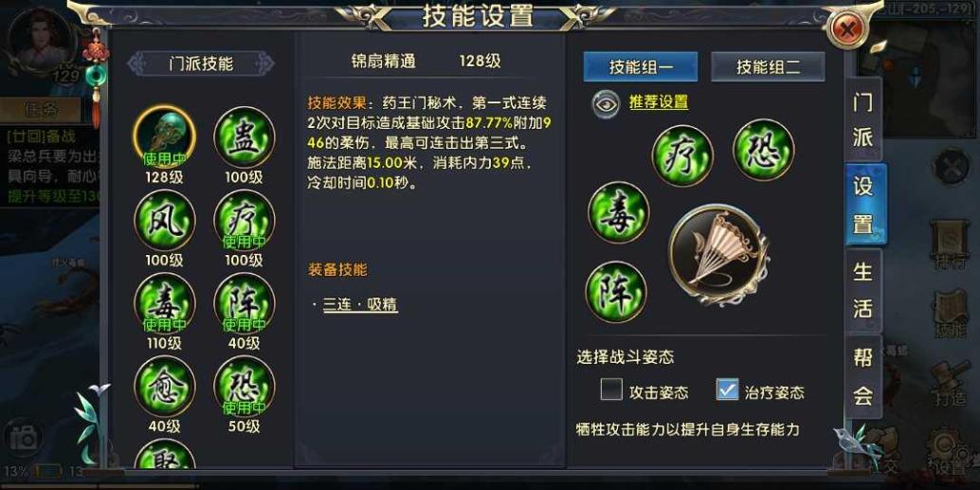Click the 恐 slot in skill wheel

(x=764, y=150)
